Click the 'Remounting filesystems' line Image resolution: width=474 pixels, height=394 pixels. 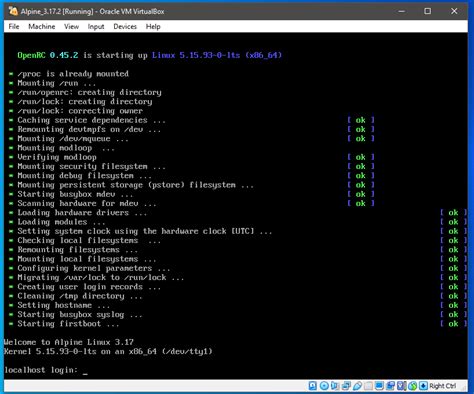pyautogui.click(x=77, y=250)
